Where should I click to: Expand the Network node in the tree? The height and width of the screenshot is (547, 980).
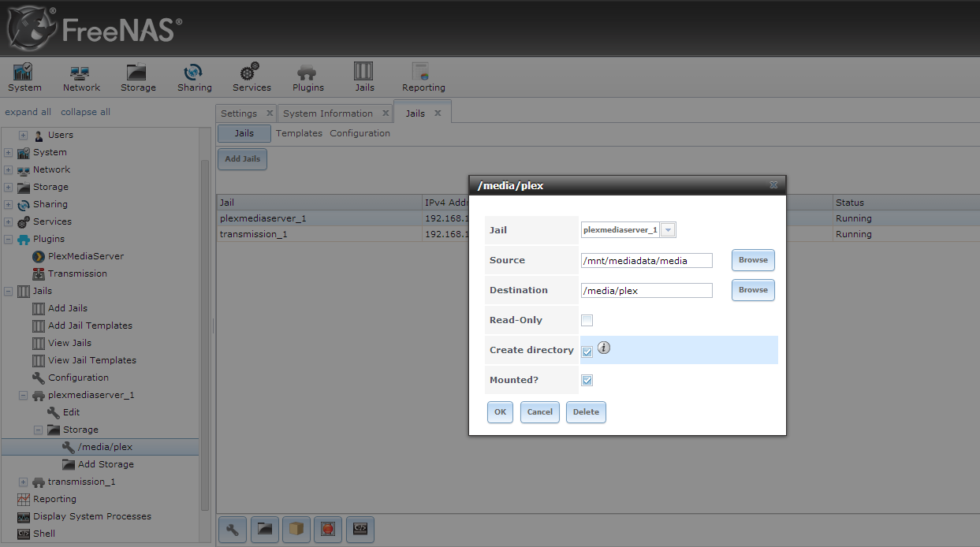[x=8, y=170]
